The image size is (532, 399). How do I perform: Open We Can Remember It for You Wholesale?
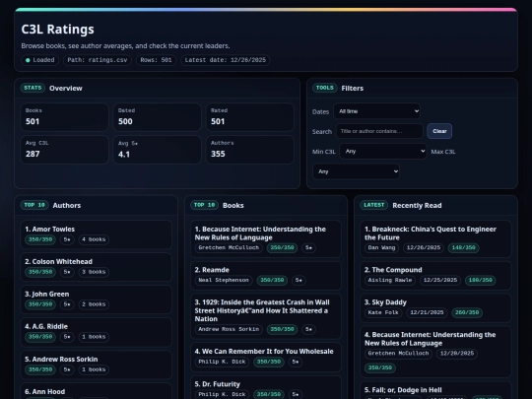coord(266,357)
